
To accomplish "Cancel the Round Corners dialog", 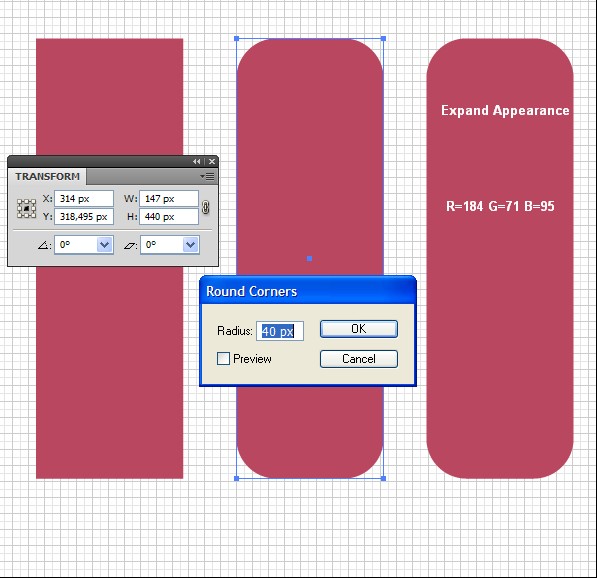I will (359, 359).
